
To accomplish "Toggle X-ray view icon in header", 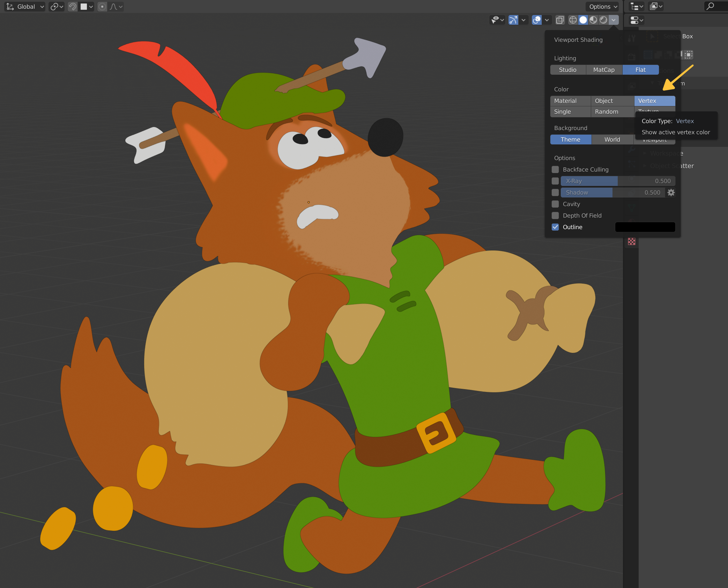I will [x=560, y=20].
